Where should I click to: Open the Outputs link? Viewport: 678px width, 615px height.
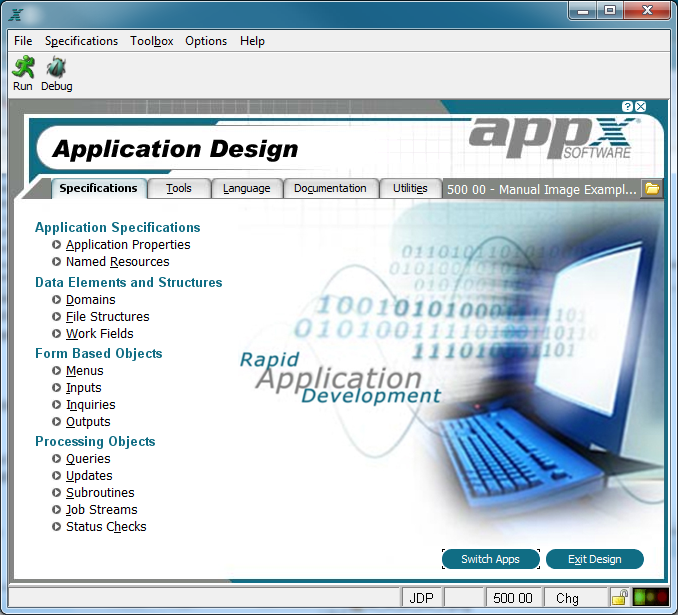[88, 421]
